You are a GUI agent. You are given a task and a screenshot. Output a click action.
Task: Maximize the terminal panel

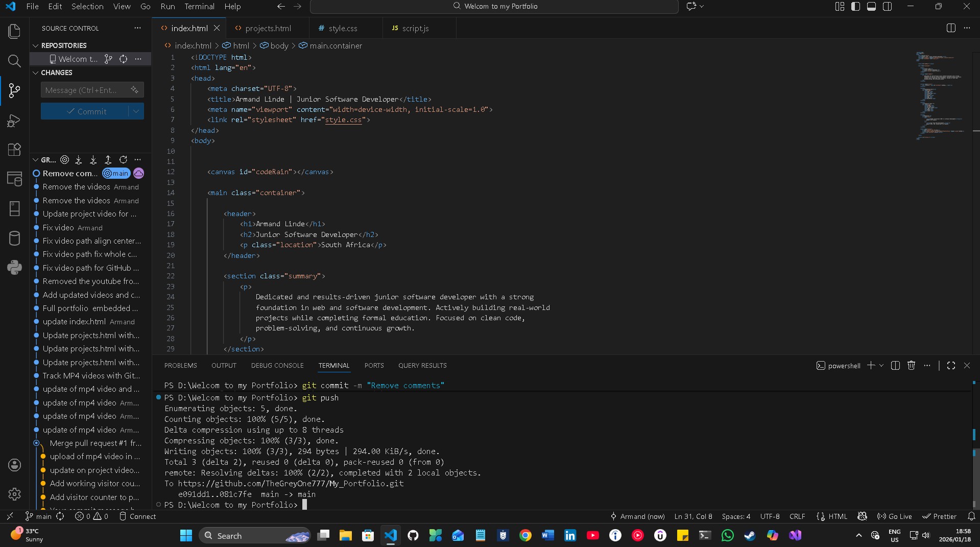click(x=950, y=366)
